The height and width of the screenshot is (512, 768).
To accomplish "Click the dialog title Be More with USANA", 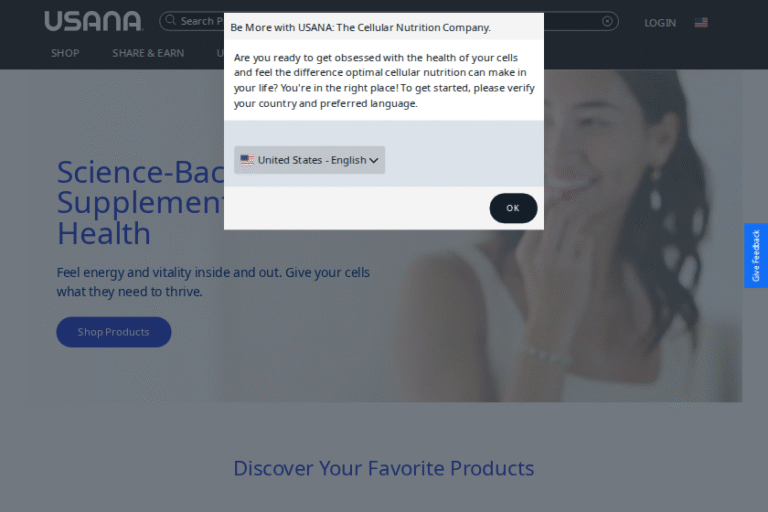I will (360, 27).
